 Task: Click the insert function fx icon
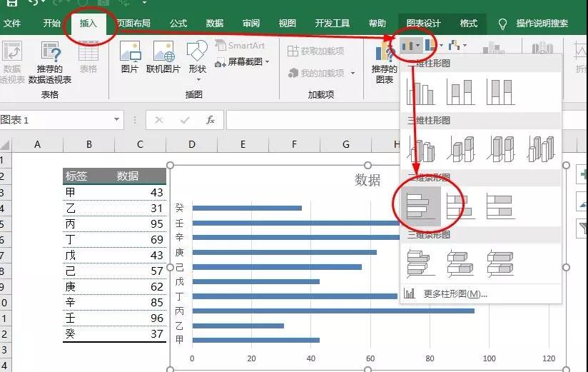(211, 120)
